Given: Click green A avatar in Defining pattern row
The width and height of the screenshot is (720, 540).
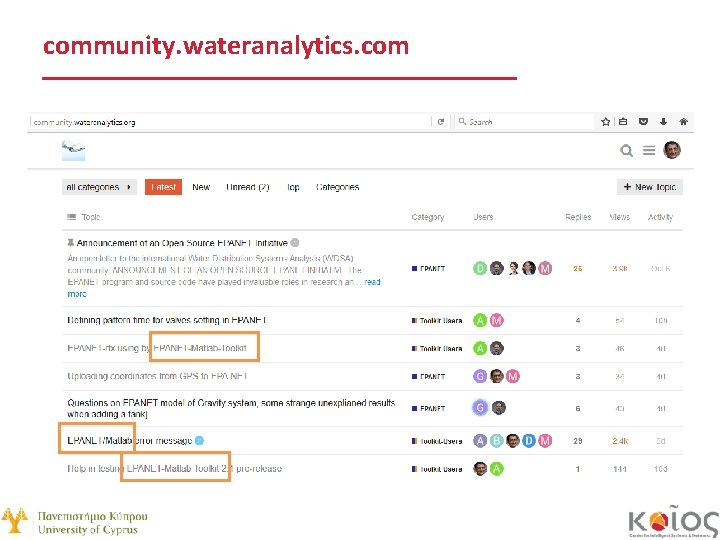Looking at the screenshot, I should pyautogui.click(x=480, y=320).
